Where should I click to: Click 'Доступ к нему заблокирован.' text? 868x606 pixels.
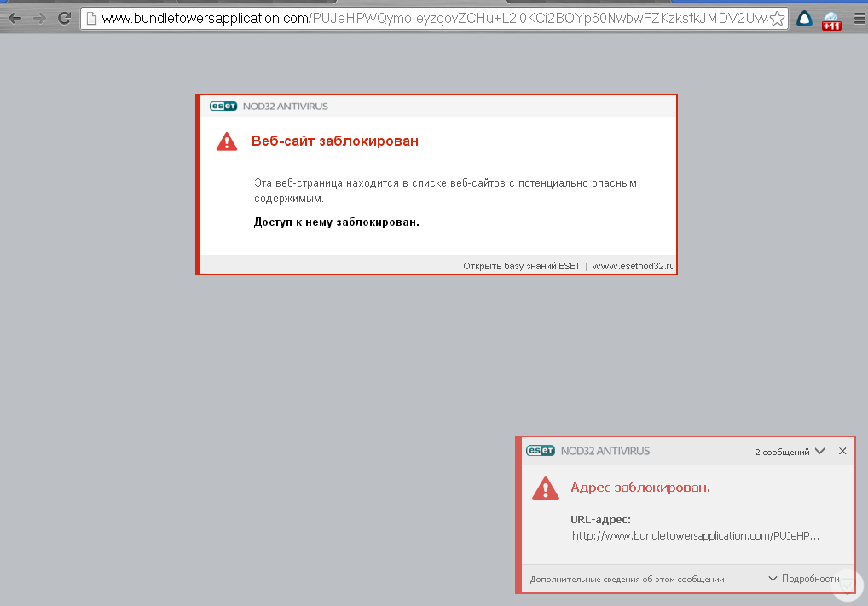click(337, 222)
